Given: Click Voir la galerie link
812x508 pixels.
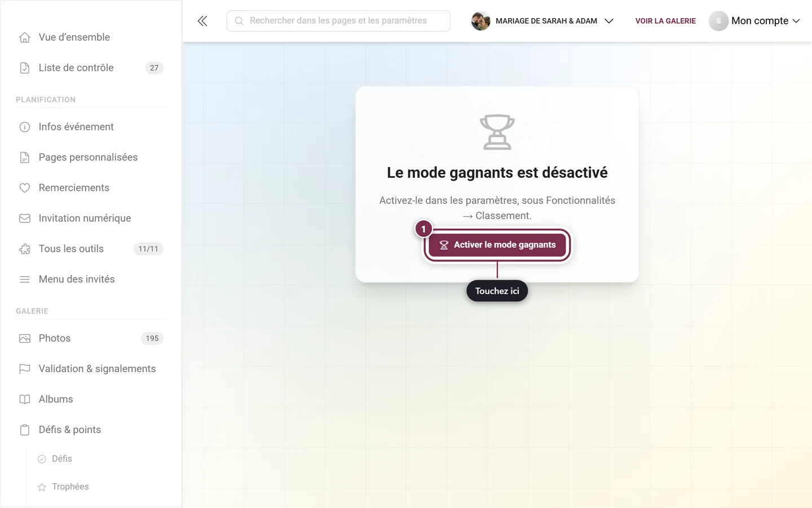Looking at the screenshot, I should click(665, 21).
